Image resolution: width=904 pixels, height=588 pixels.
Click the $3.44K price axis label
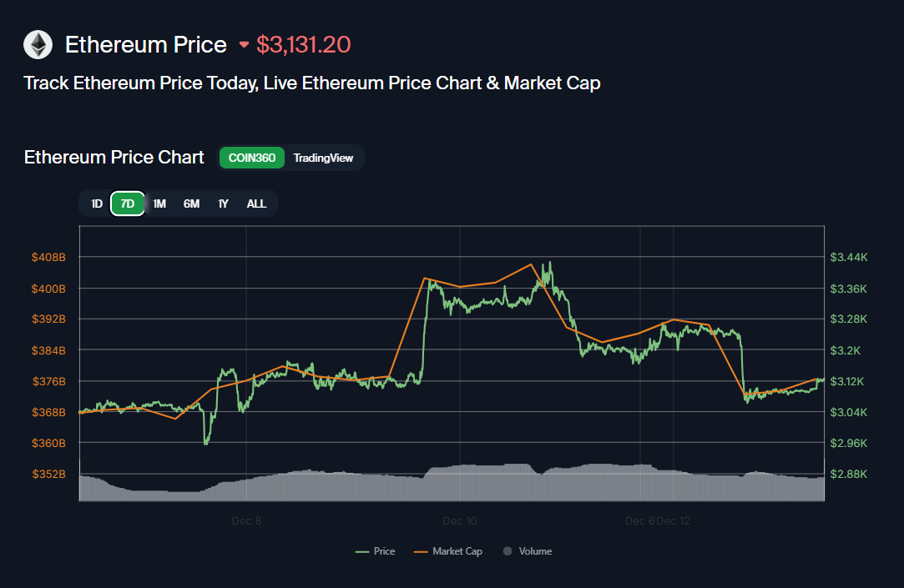point(847,257)
